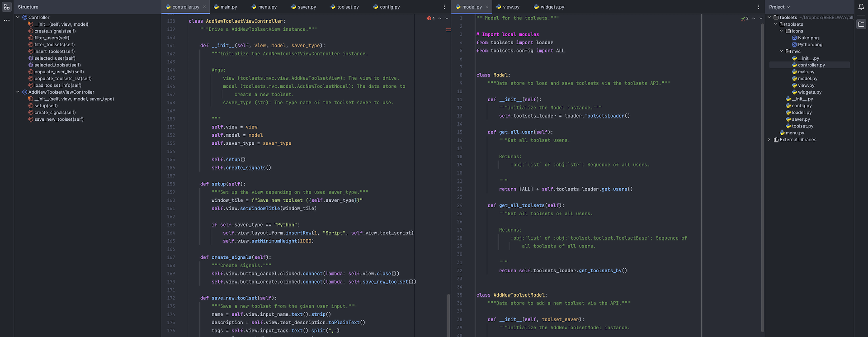Expand External Libraries
Viewport: 868px width, 337px height.
pos(769,140)
